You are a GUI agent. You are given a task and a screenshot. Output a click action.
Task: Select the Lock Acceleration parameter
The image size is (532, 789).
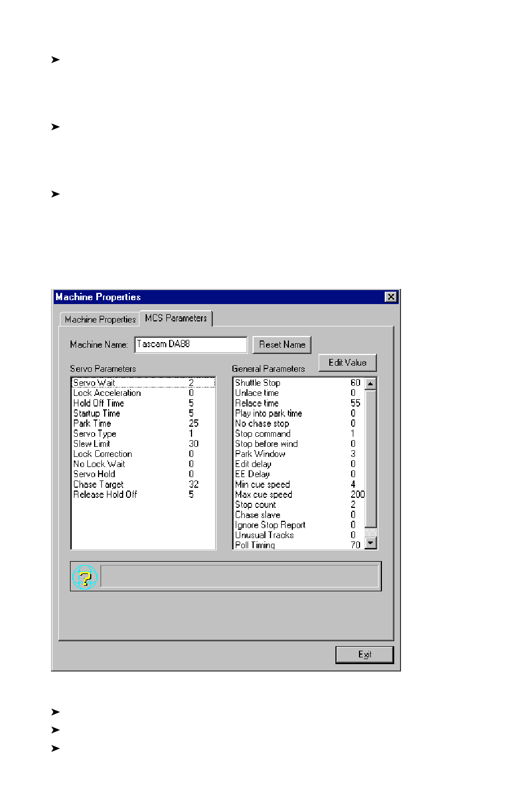[143, 393]
